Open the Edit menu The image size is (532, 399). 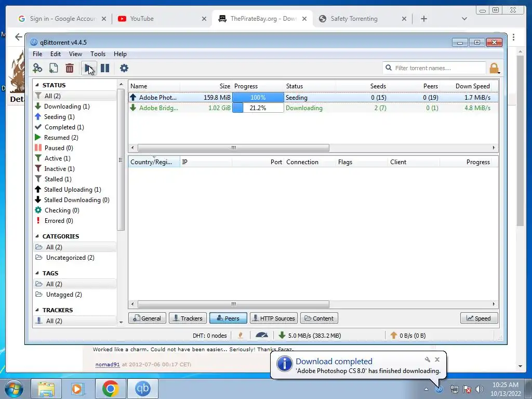click(x=56, y=54)
